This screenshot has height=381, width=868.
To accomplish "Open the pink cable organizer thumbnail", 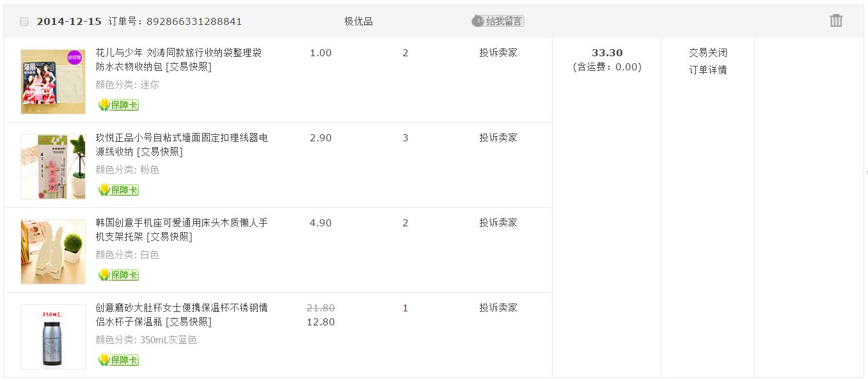I will click(53, 167).
